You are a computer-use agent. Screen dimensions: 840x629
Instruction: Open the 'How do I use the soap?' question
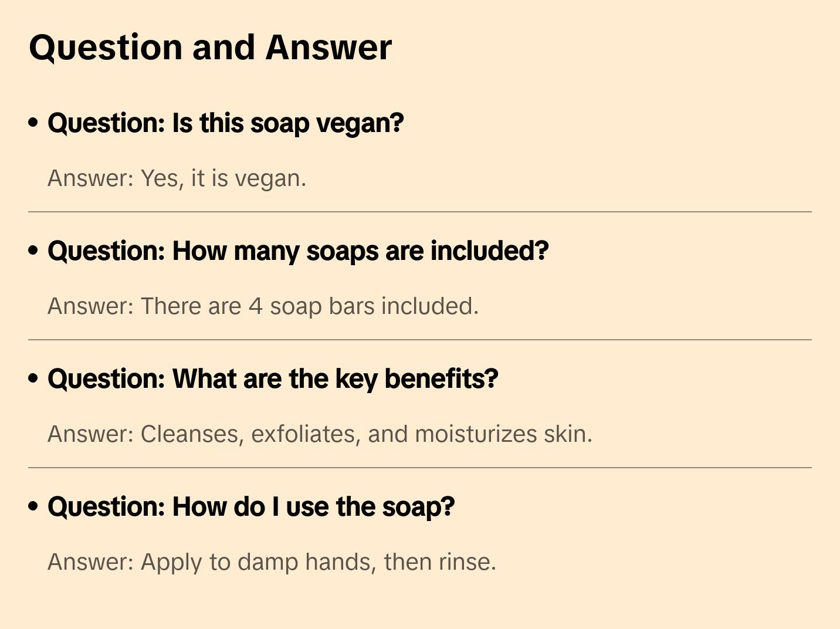[x=251, y=507]
